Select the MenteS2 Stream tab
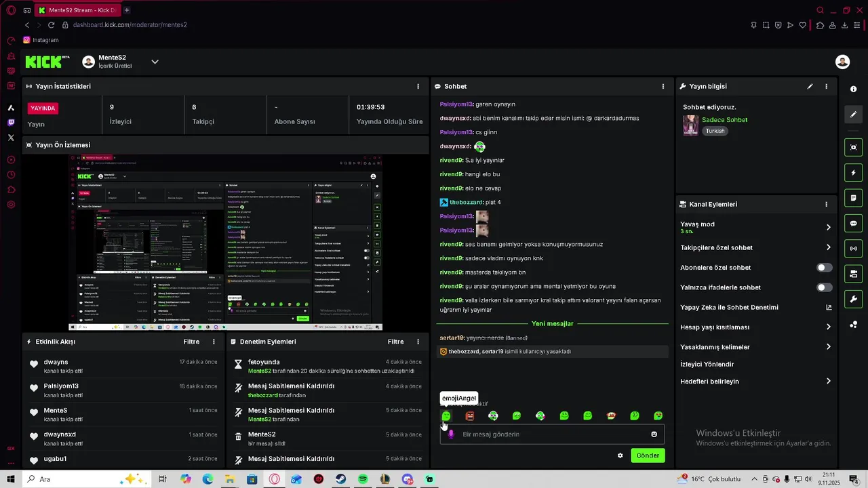The height and width of the screenshot is (488, 868). point(78,10)
